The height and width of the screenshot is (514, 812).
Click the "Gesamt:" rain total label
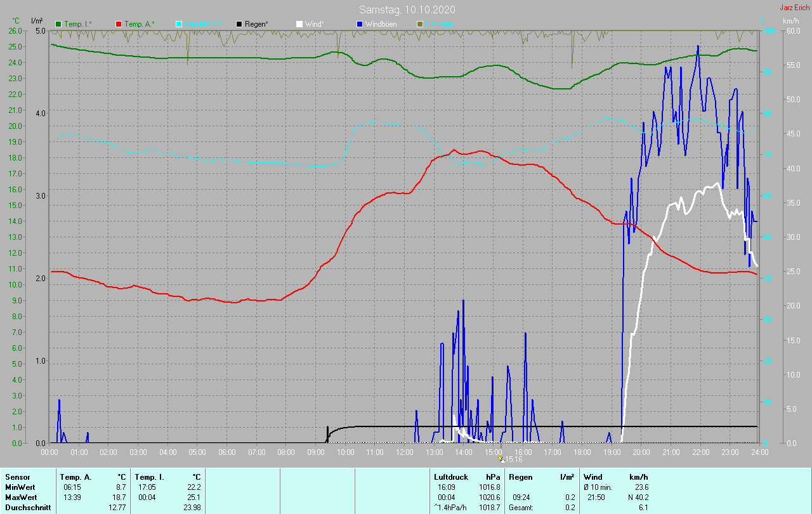coord(521,508)
